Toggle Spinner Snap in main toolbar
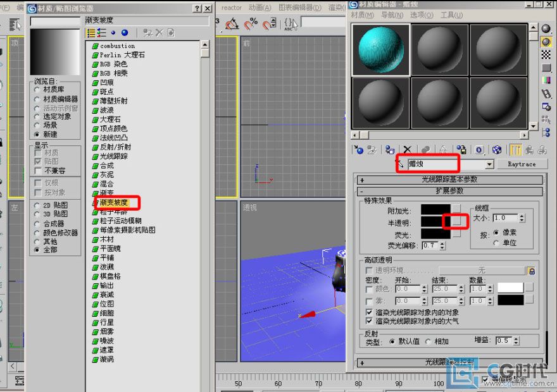 point(269,24)
